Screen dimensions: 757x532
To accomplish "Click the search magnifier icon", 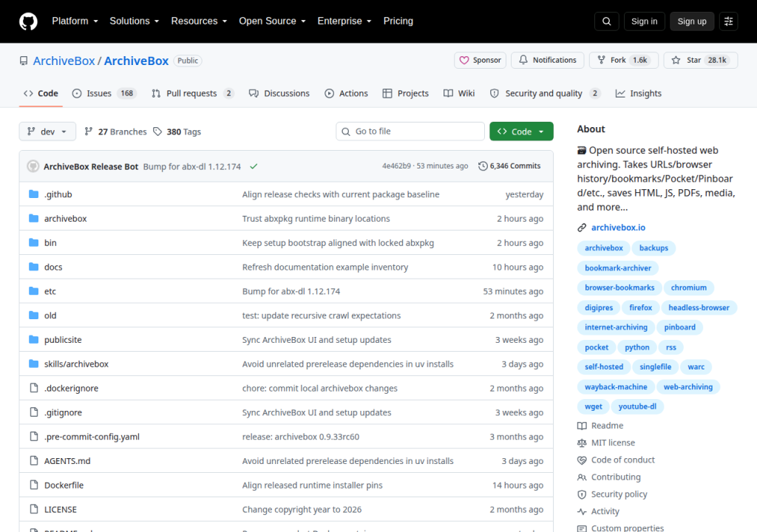I will click(x=606, y=21).
